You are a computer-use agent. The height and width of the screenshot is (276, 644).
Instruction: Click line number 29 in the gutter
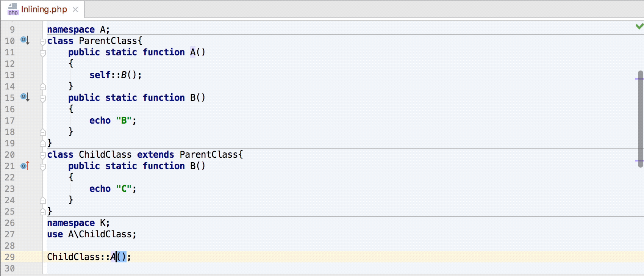click(10, 257)
